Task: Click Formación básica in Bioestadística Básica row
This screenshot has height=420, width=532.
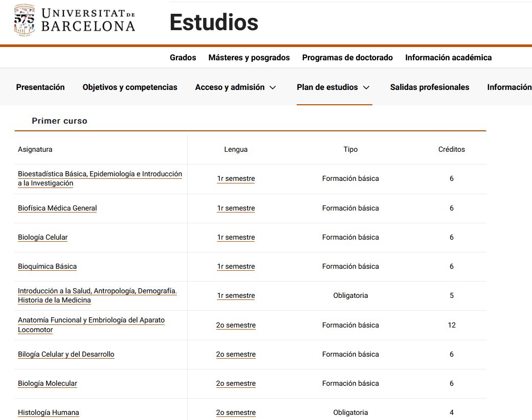Action: (350, 179)
